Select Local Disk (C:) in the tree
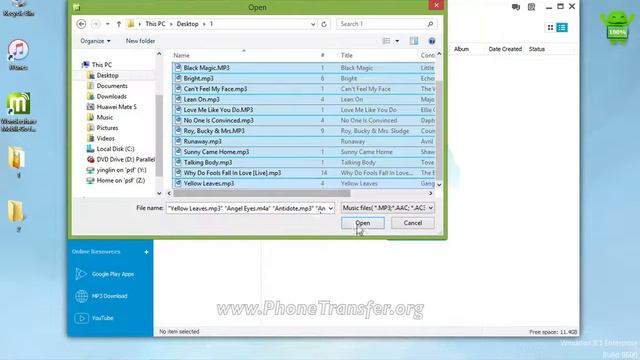 pyautogui.click(x=110, y=149)
